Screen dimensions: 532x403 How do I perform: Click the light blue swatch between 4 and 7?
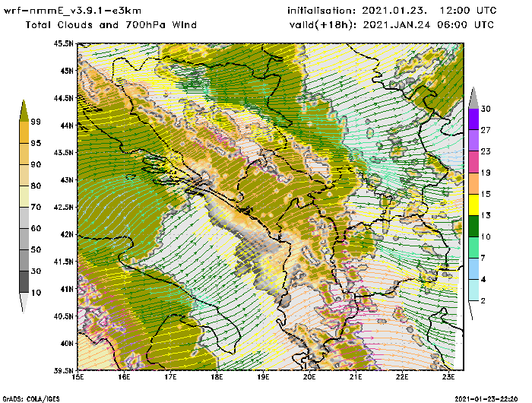473,269
